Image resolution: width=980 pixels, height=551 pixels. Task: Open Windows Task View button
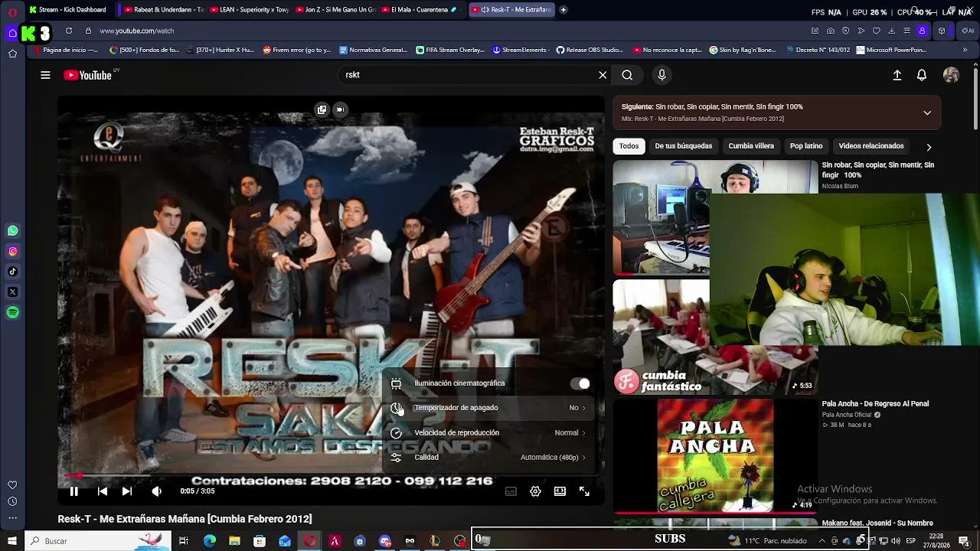pyautogui.click(x=184, y=541)
